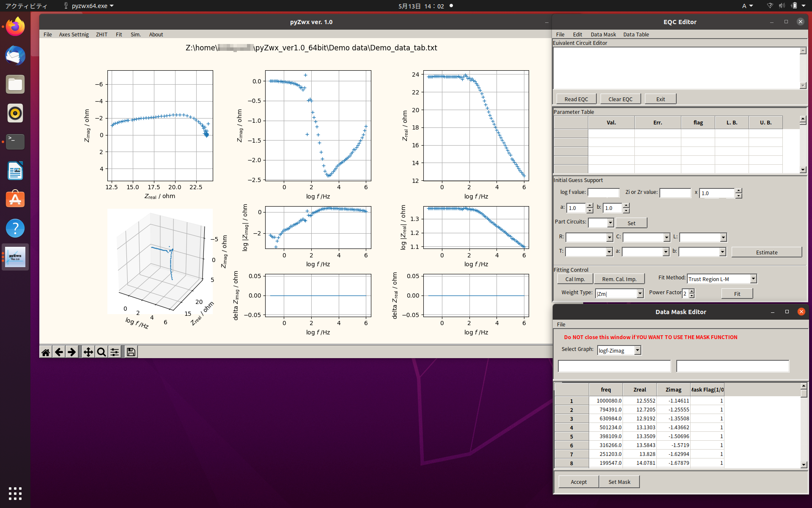Image resolution: width=812 pixels, height=508 pixels.
Task: Activate the Zoom to rectangle magnifier tool
Action: [x=101, y=352]
